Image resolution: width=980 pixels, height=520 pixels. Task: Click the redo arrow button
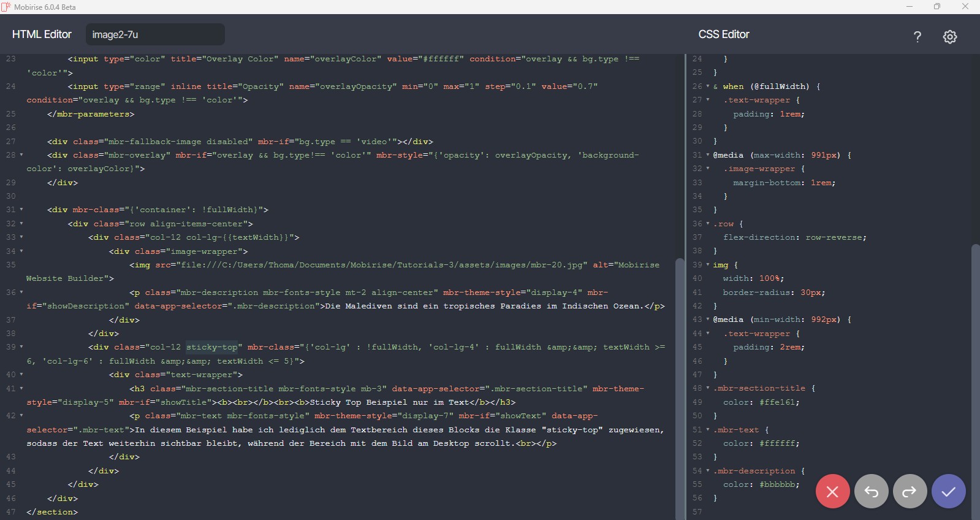coord(910,491)
